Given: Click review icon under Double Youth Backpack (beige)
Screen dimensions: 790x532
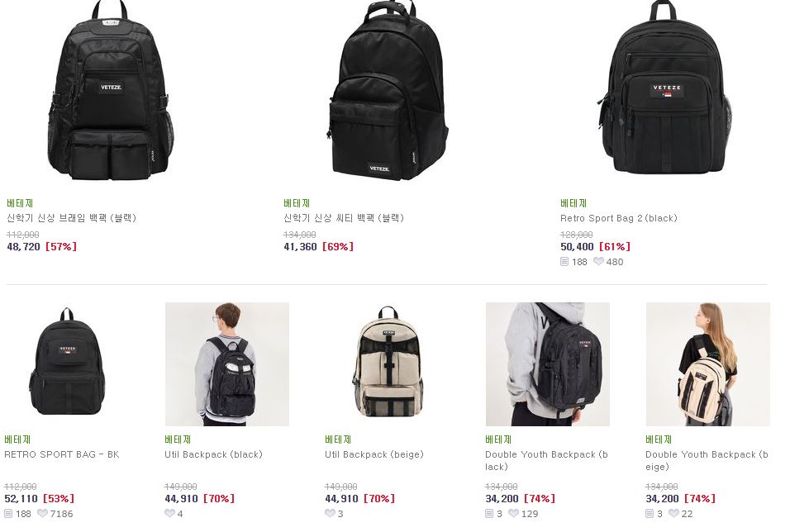Looking at the screenshot, I should (650, 513).
